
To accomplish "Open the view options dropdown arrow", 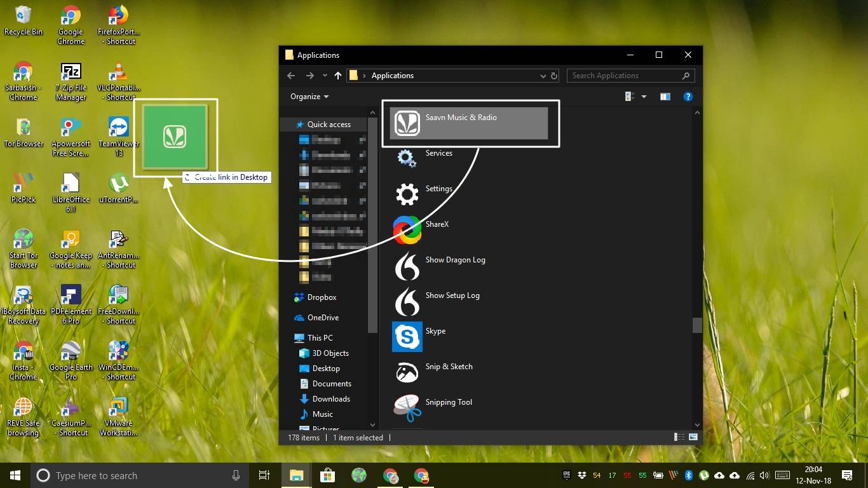I will point(644,97).
